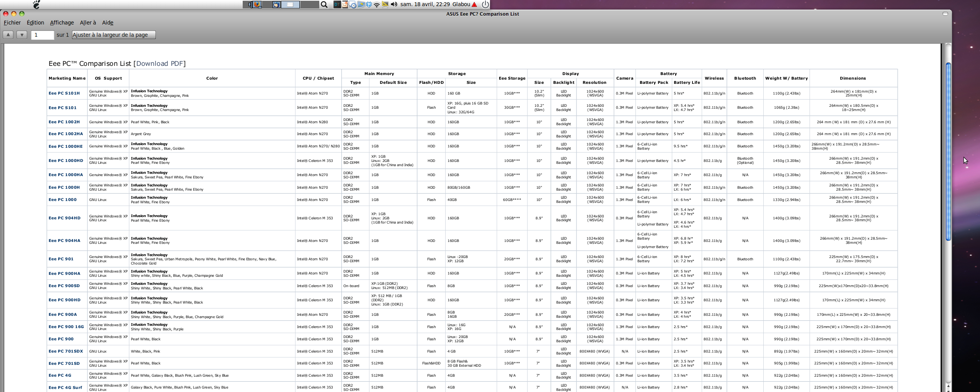Image resolution: width=980 pixels, height=392 pixels.
Task: Select the '1330g (2.94lbs)' weight cell
Action: tap(786, 200)
